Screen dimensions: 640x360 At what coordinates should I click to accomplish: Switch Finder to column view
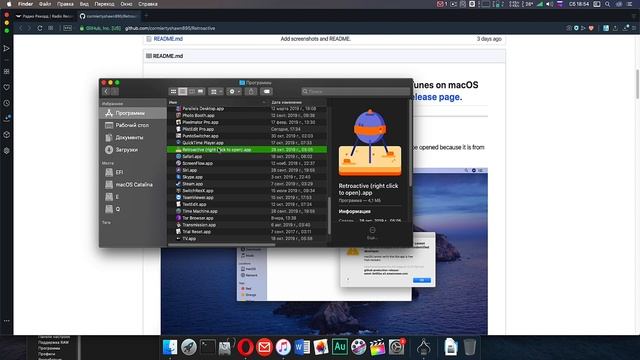[x=191, y=91]
